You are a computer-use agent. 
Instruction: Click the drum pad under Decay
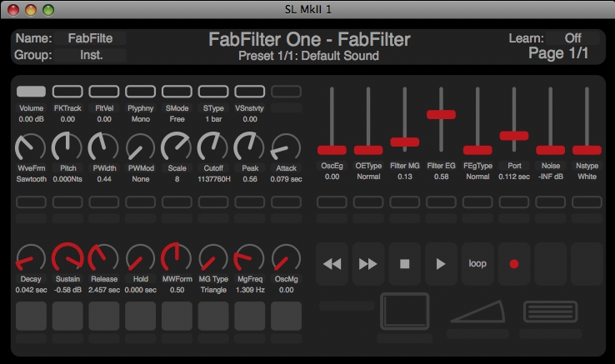pos(31,316)
